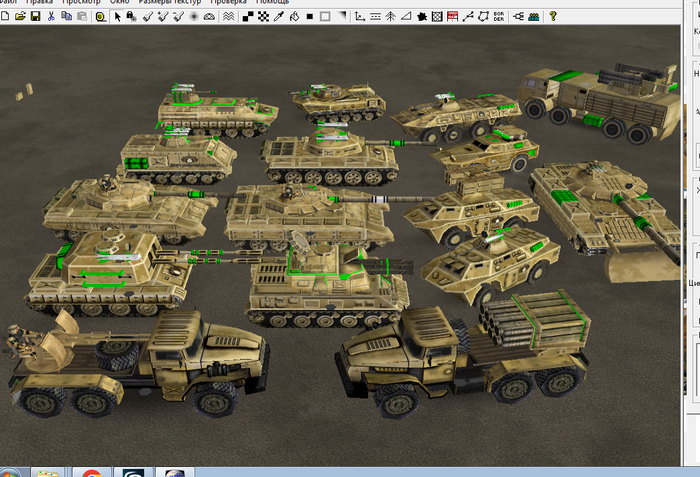
Task: Choose the wavy water lines tool
Action: (x=228, y=17)
